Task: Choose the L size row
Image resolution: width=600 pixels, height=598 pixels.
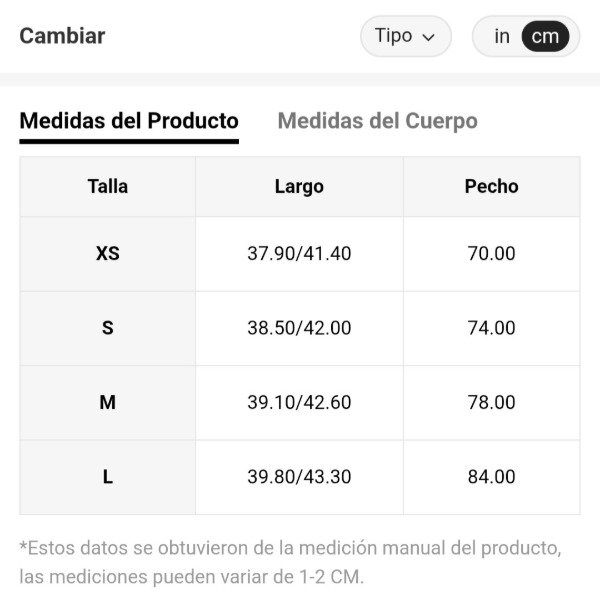Action: pyautogui.click(x=108, y=477)
